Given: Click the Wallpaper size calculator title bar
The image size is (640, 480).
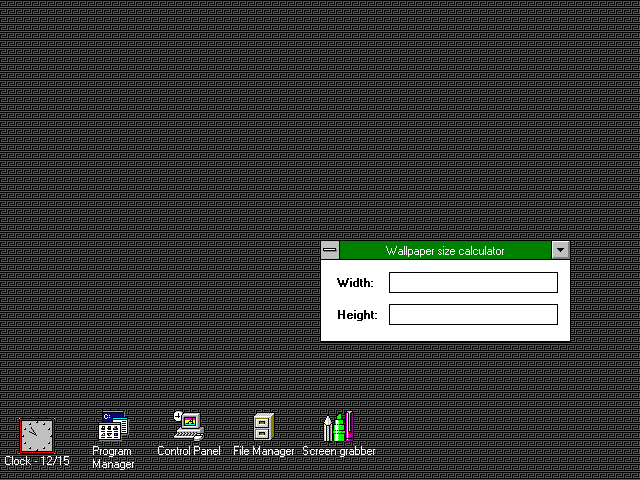Looking at the screenshot, I should [445, 251].
